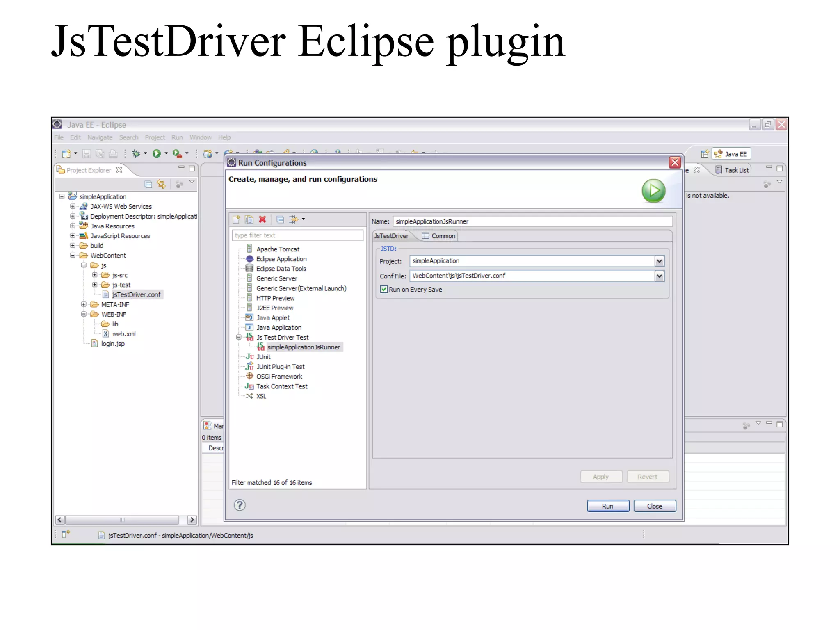Select Apache Tomcat launch type
This screenshot has height=630, width=840.
click(x=278, y=249)
